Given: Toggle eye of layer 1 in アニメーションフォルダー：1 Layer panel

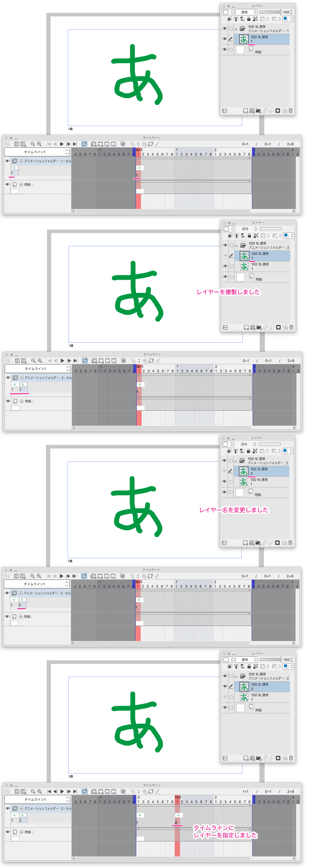Looking at the screenshot, I should pos(225,39).
